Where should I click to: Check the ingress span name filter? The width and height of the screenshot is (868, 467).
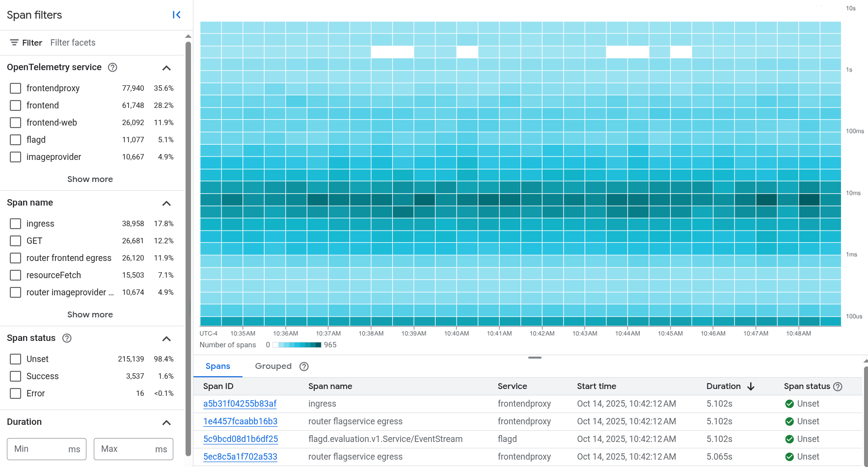click(15, 223)
